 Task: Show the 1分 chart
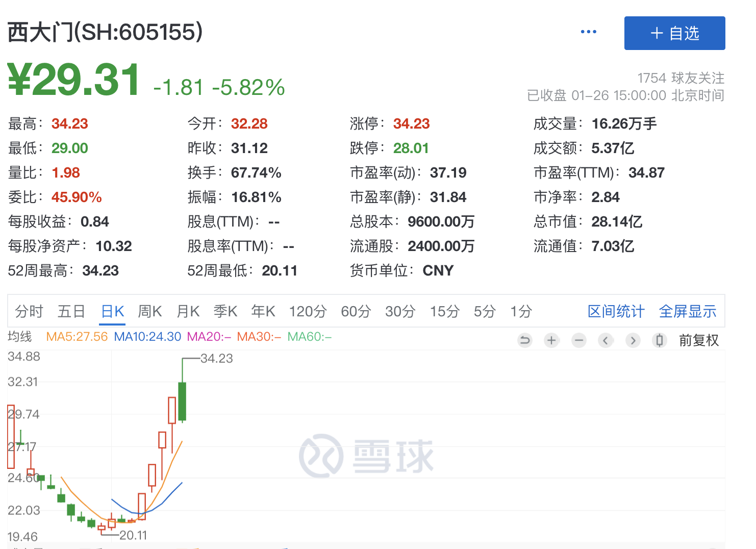tap(521, 311)
